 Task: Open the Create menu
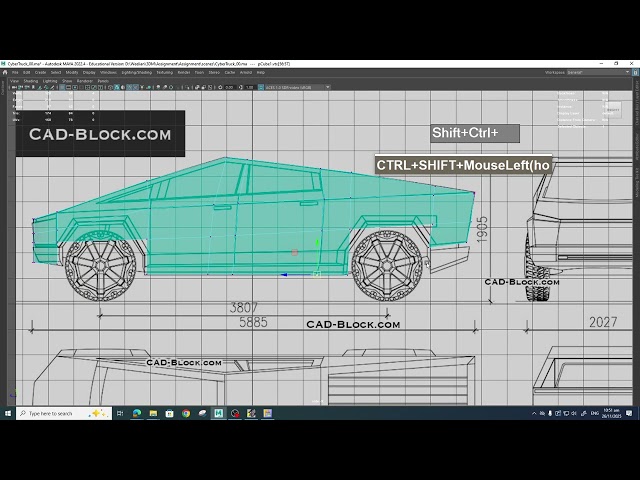point(40,72)
